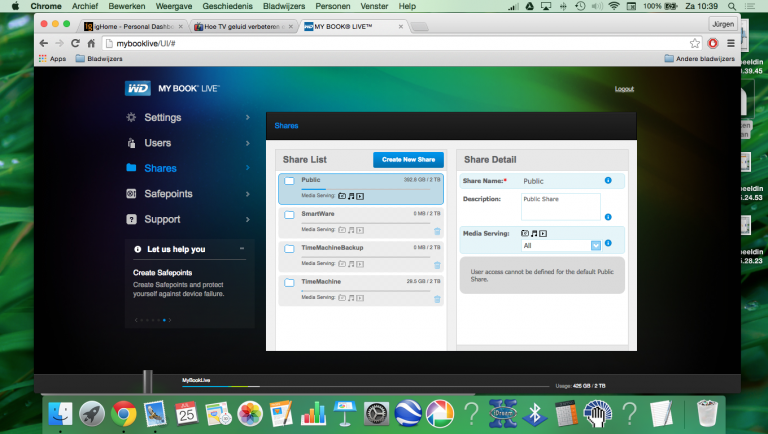768x434 pixels.
Task: Bookmark this page with the star icon
Action: tap(695, 43)
